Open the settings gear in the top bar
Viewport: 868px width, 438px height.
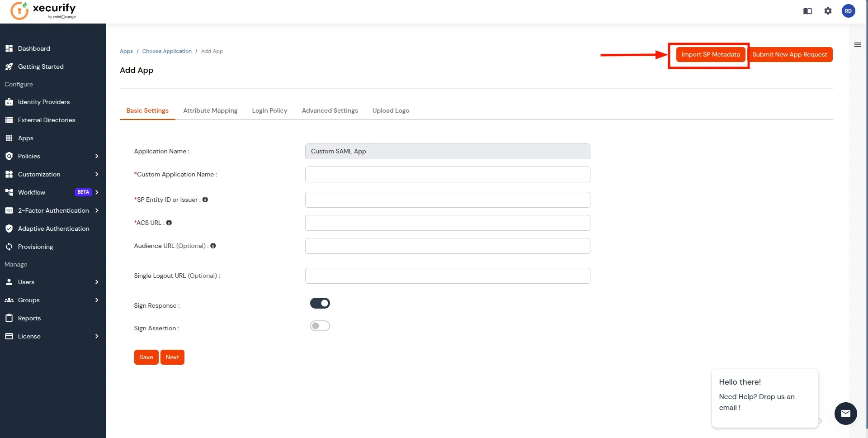828,11
